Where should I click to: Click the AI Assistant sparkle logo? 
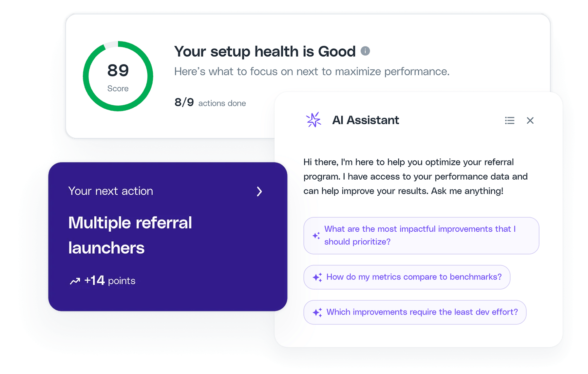coord(313,120)
